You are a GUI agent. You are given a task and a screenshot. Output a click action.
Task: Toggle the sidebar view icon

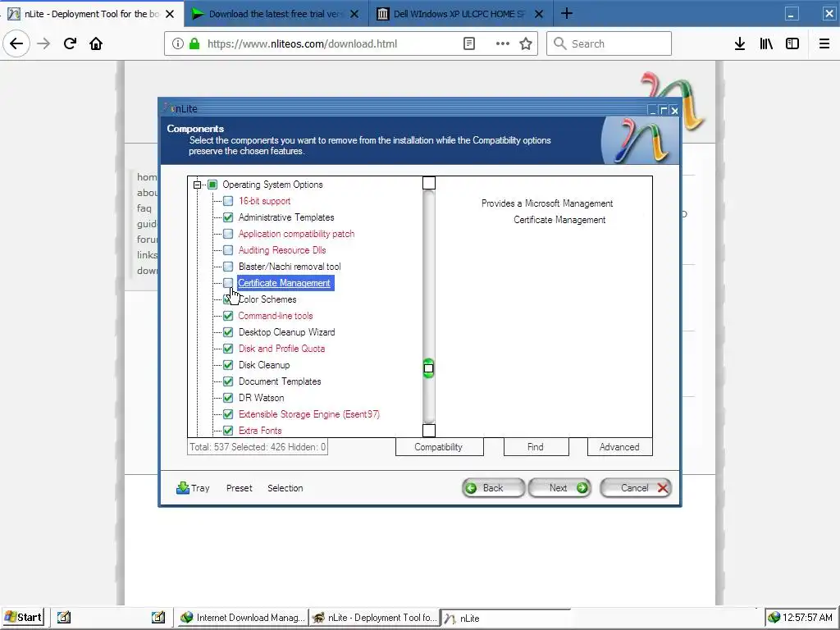792,44
